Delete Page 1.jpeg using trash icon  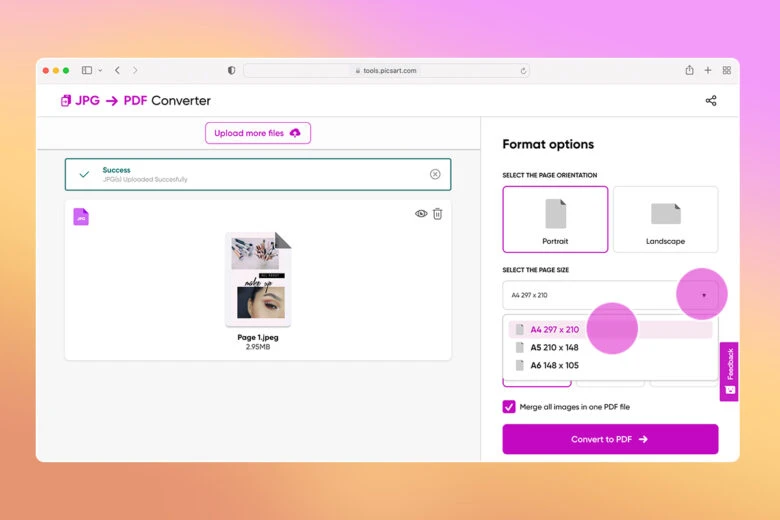click(x=437, y=214)
